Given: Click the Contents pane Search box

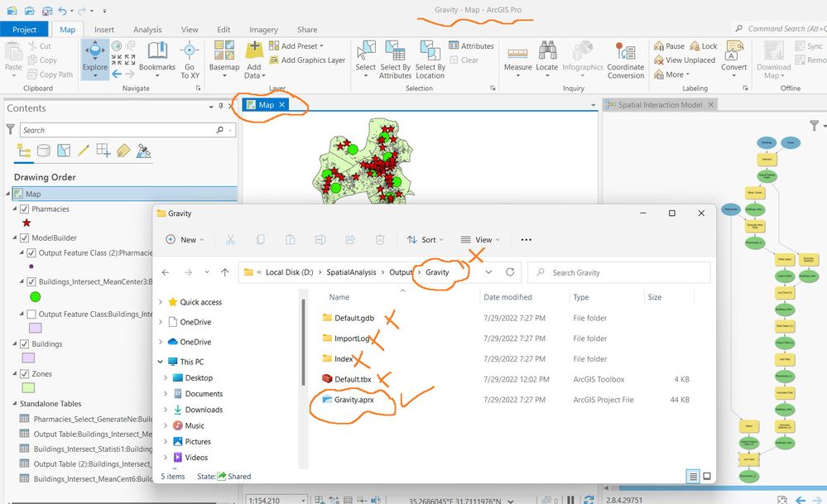Looking at the screenshot, I should [127, 130].
